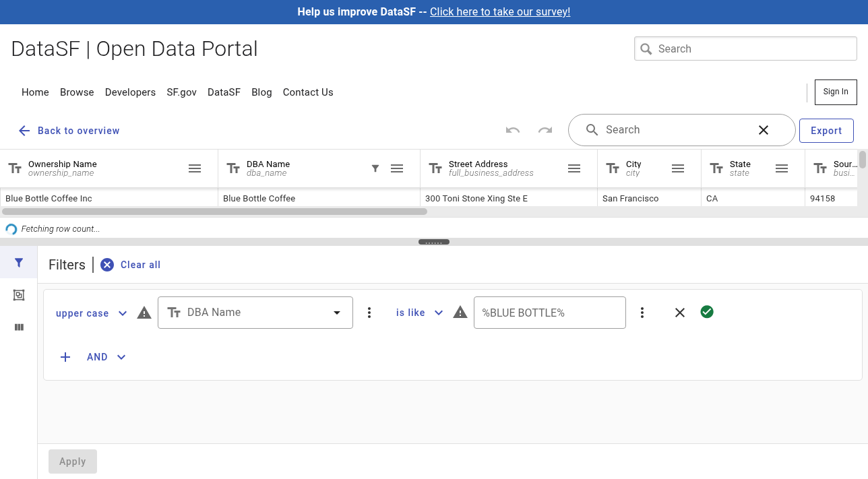Click DBA Name column filter funnel icon
The width and height of the screenshot is (868, 479).
coord(375,168)
